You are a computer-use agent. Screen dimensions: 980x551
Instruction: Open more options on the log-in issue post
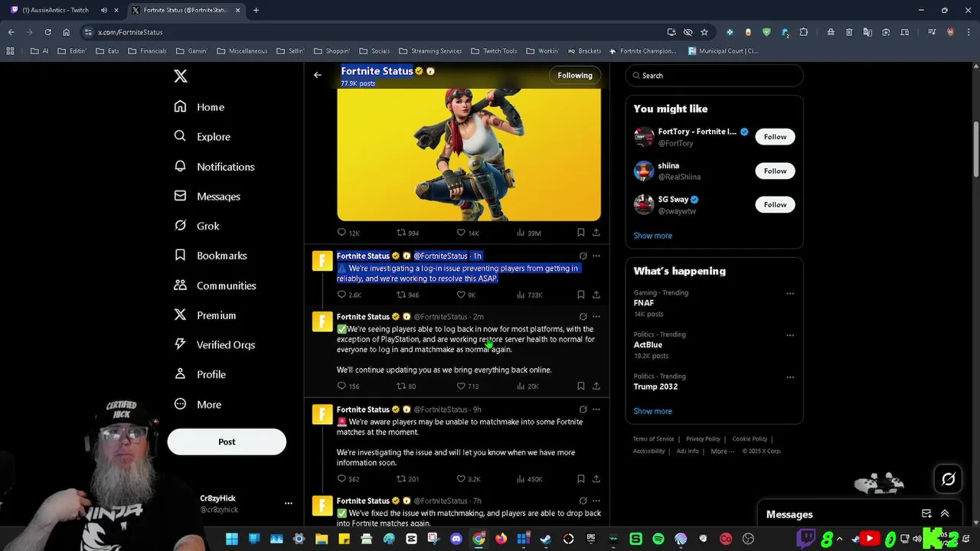(x=596, y=256)
